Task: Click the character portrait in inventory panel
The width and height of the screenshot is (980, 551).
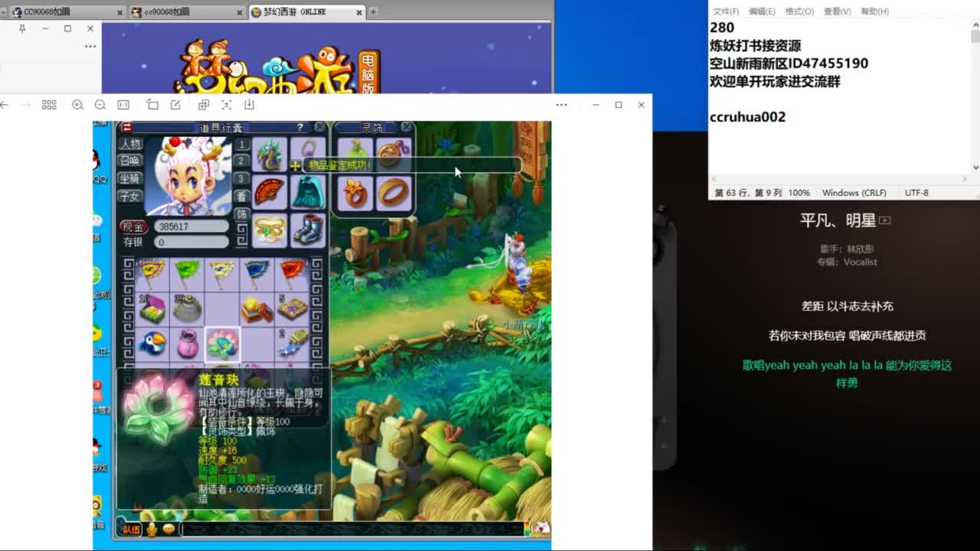Action: tap(188, 177)
